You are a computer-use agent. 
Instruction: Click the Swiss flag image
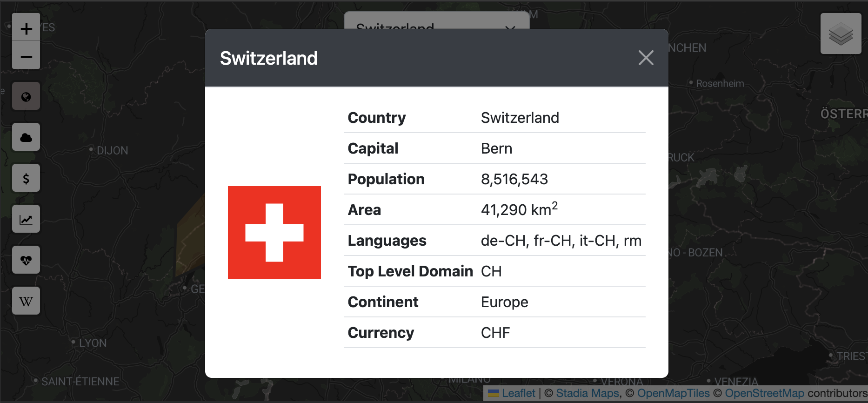click(274, 233)
